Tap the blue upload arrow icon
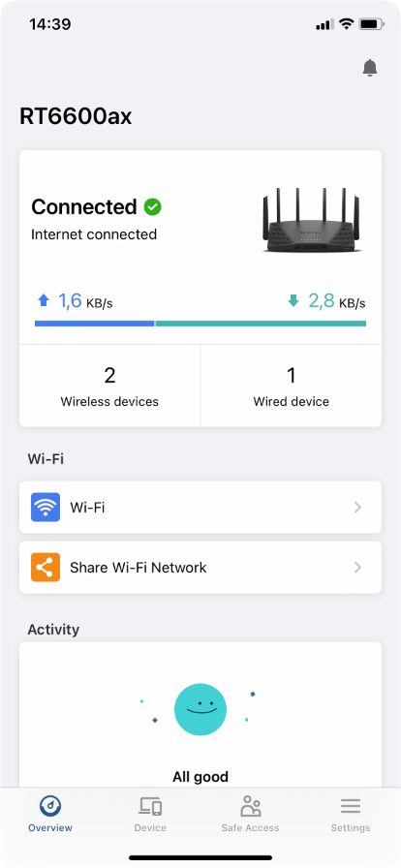Screen dimensions: 401x868 [x=44, y=300]
